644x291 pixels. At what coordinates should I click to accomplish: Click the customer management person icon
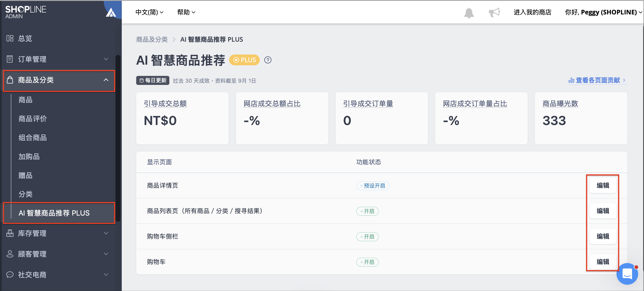10,254
